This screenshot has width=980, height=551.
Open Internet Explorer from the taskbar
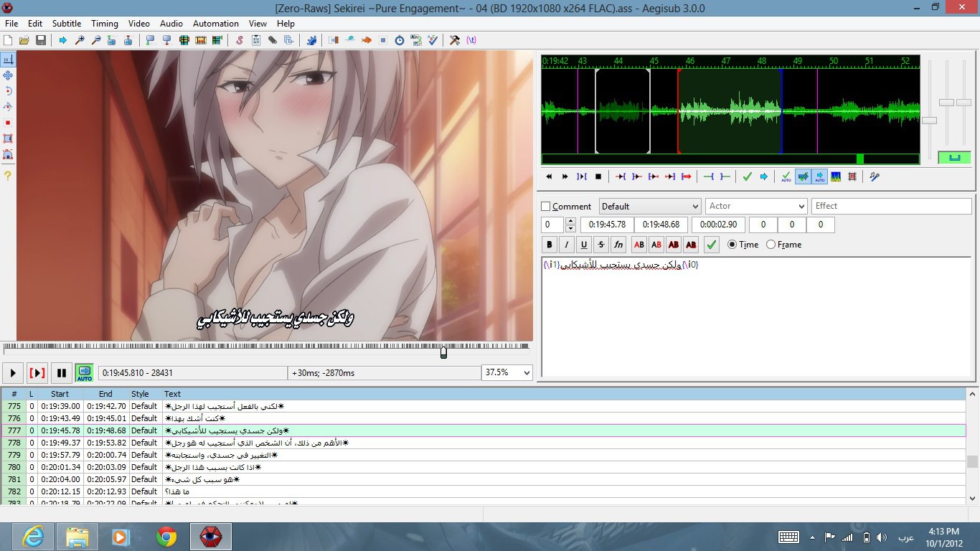point(33,536)
